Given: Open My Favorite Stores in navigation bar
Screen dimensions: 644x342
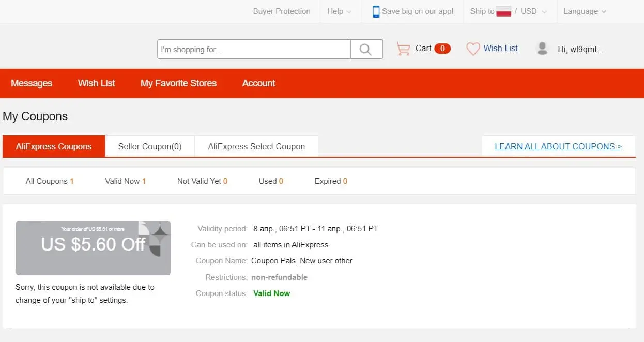Looking at the screenshot, I should pos(178,83).
